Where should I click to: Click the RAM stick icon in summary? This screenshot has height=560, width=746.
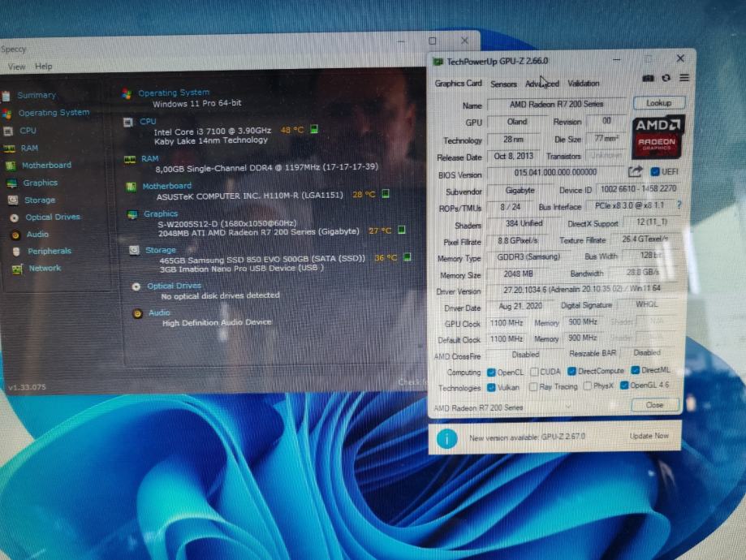click(130, 159)
